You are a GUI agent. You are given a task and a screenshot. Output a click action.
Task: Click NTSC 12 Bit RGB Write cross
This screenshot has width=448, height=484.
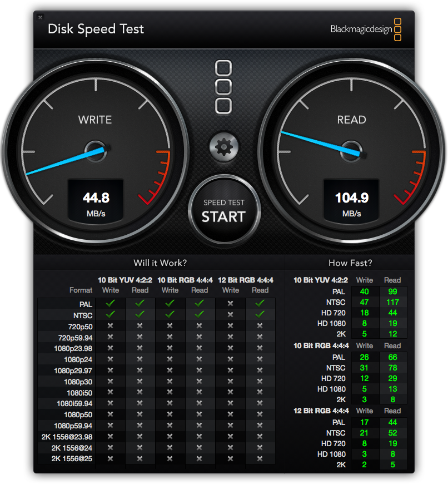[230, 315]
